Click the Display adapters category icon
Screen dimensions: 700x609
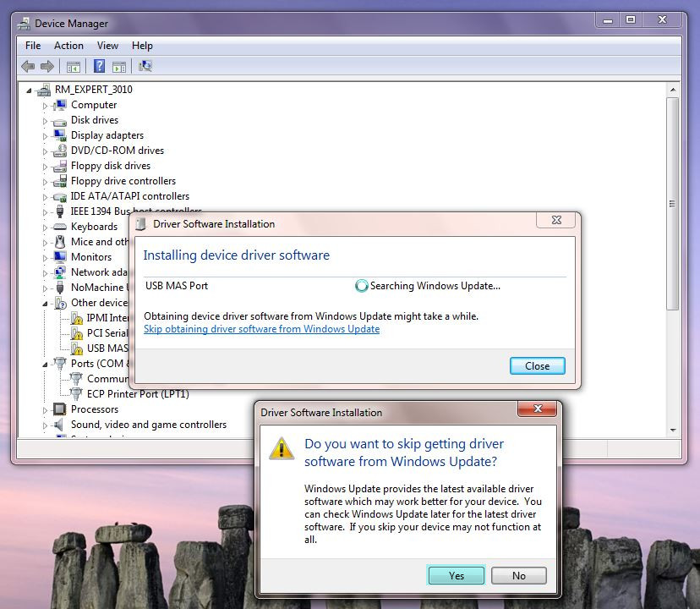pyautogui.click(x=59, y=135)
